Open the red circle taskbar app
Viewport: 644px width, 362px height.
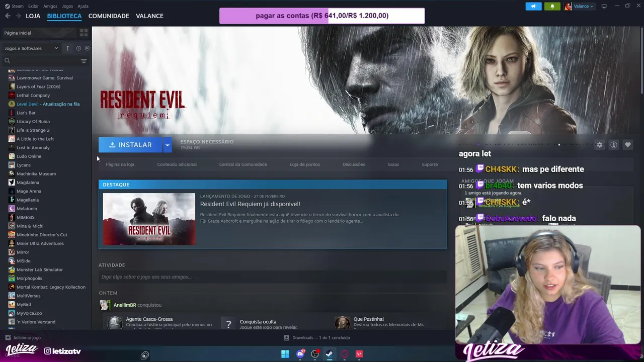pyautogui.click(x=345, y=354)
